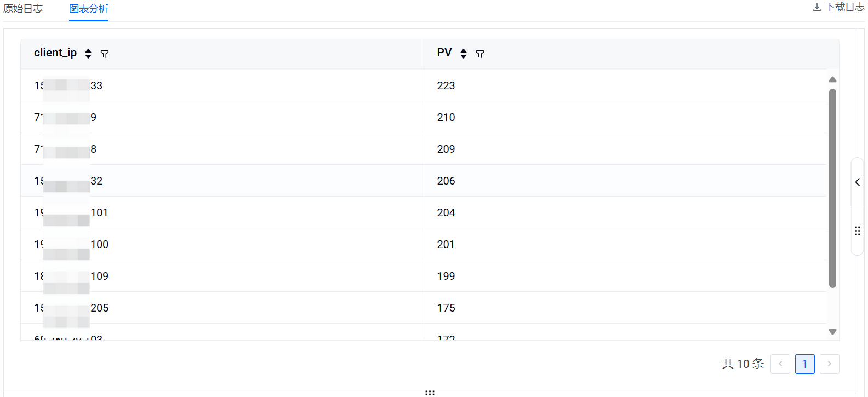This screenshot has height=397, width=868.
Task: Go to the next page arrow
Action: 829,364
